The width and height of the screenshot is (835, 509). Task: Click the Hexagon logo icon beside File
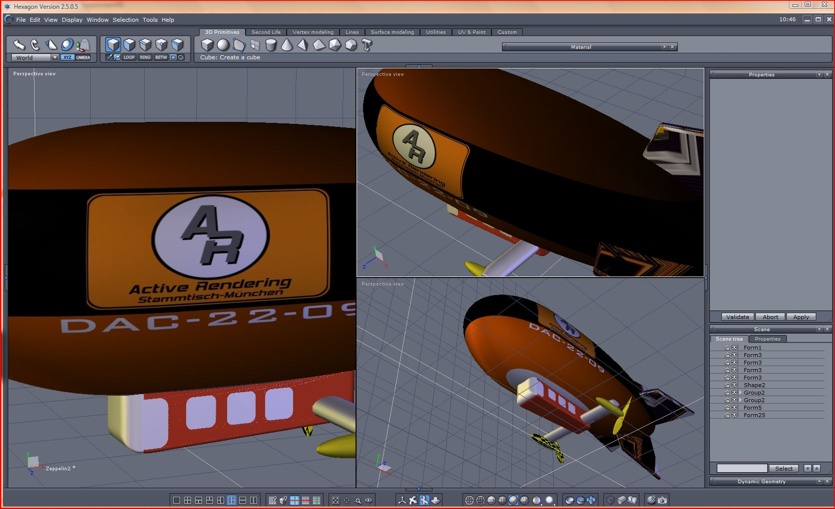click(x=8, y=20)
